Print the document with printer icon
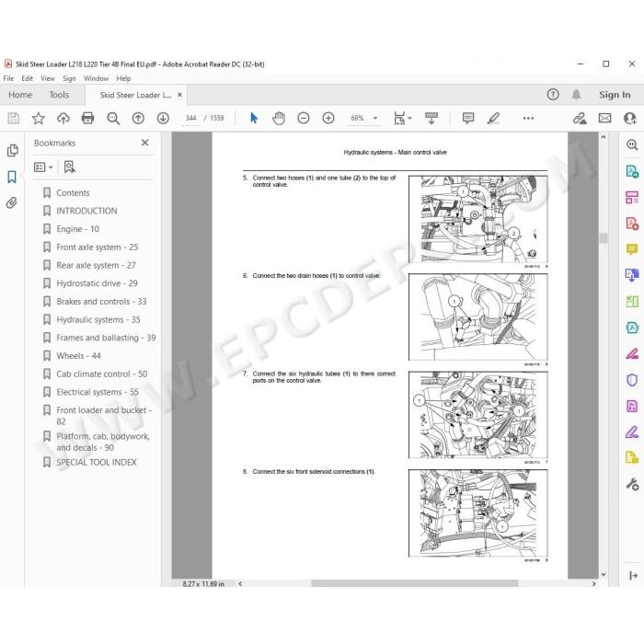The image size is (644, 644). click(x=88, y=119)
